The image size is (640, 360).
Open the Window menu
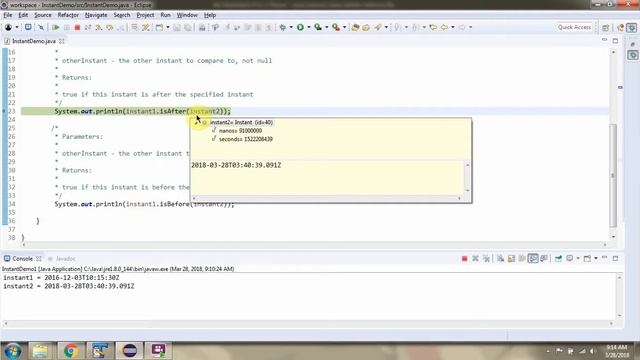pyautogui.click(x=187, y=15)
